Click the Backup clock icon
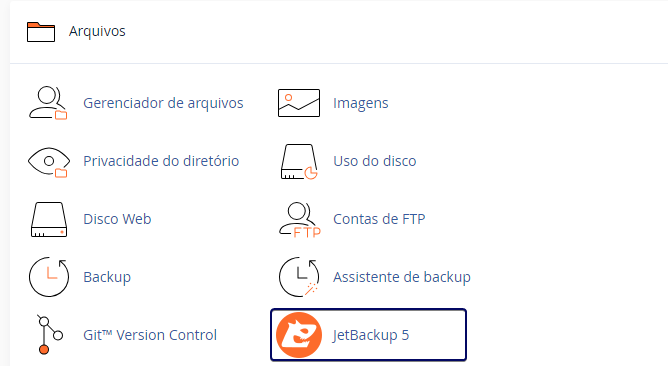 tap(49, 277)
